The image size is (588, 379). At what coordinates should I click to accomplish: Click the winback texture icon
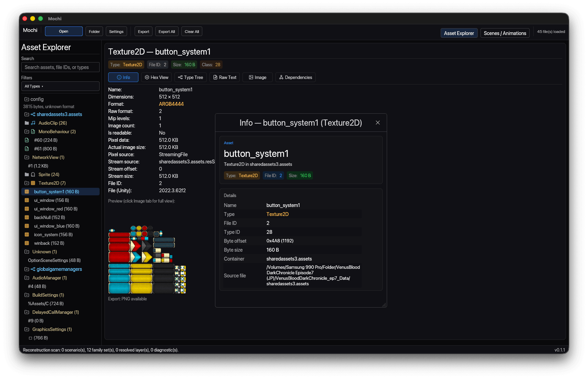27,243
